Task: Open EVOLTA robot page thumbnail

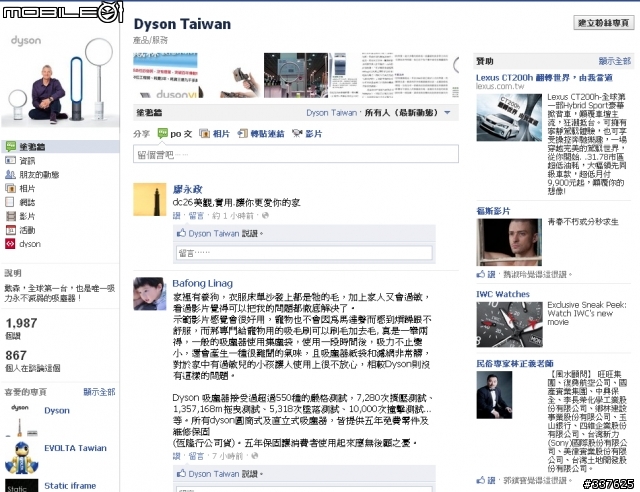Action: [x=22, y=457]
